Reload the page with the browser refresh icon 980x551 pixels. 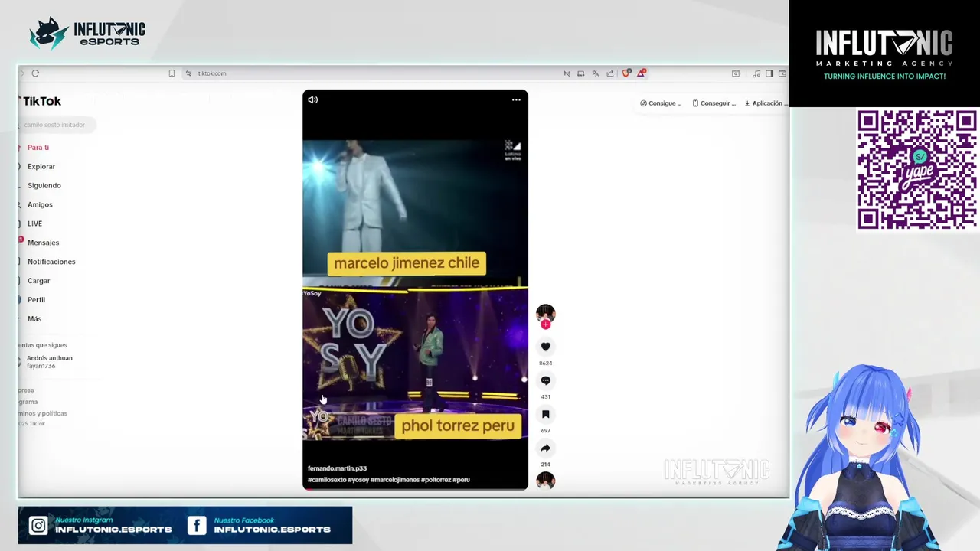(35, 73)
